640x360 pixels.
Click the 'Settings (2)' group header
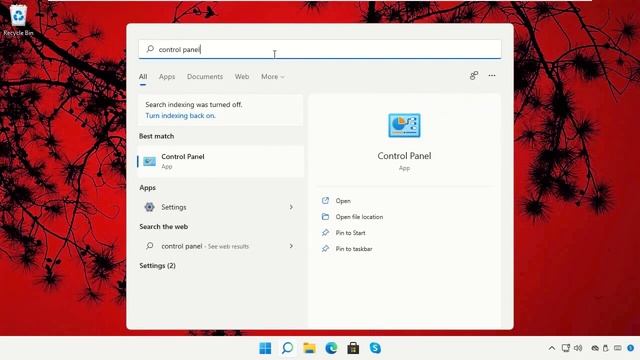[x=158, y=265]
